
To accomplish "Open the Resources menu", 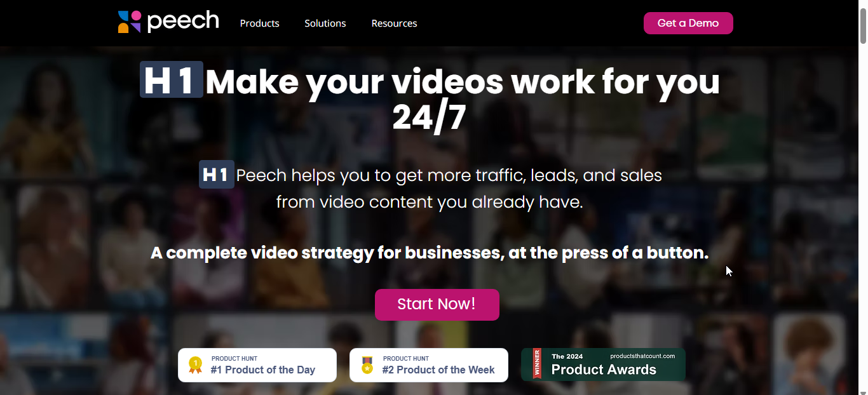I will (394, 23).
